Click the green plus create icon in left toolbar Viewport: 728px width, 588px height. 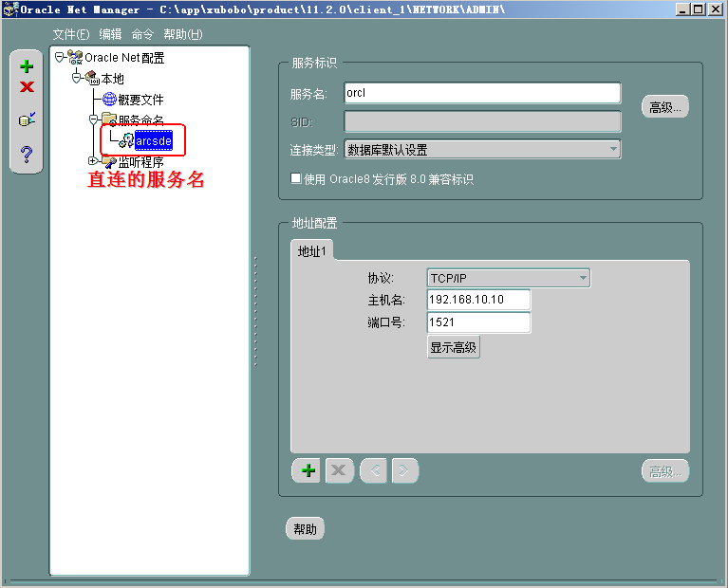click(x=27, y=66)
